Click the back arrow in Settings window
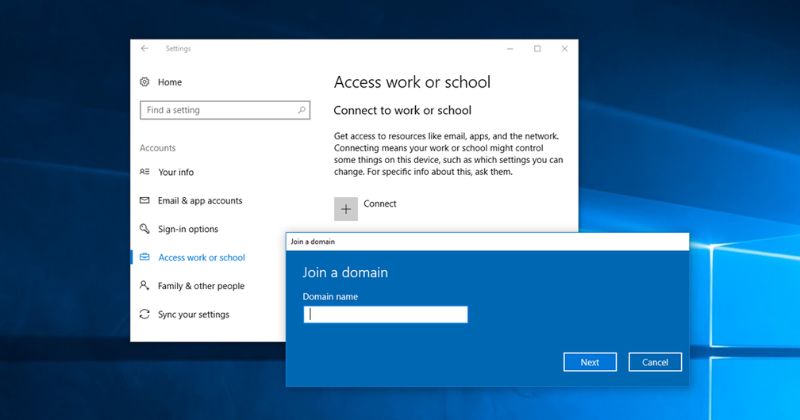This screenshot has height=420, width=800. [x=144, y=48]
